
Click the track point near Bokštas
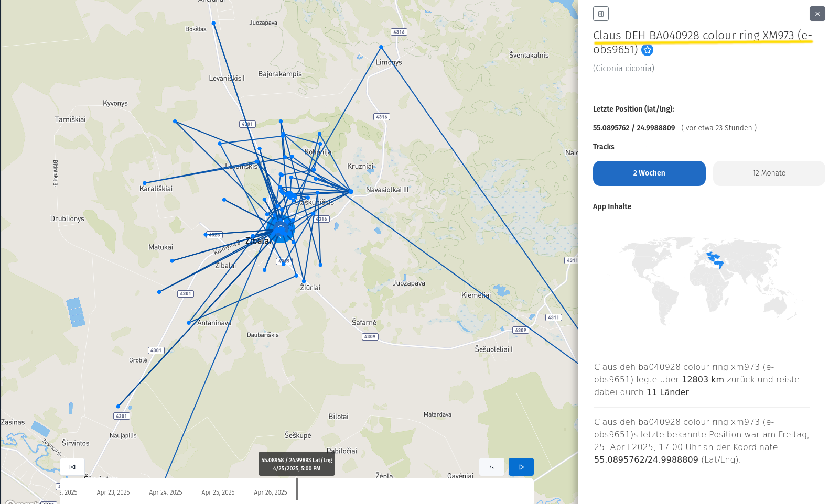pyautogui.click(x=213, y=23)
